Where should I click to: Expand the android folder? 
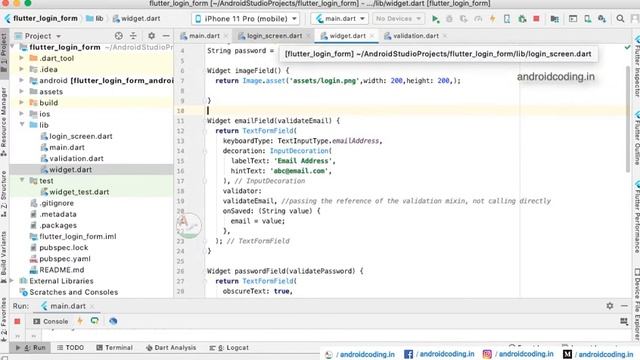tap(21, 80)
